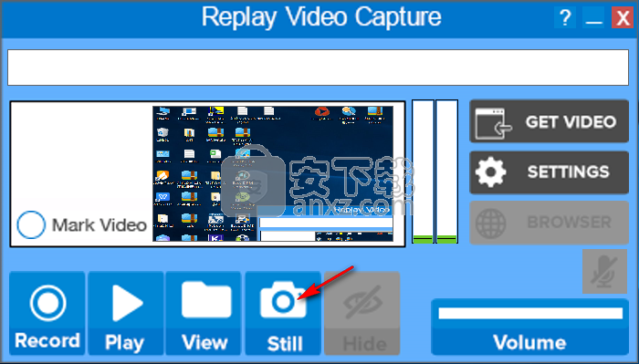This screenshot has height=364, width=639.
Task: Click the desktop preview thumbnail
Action: (273, 174)
